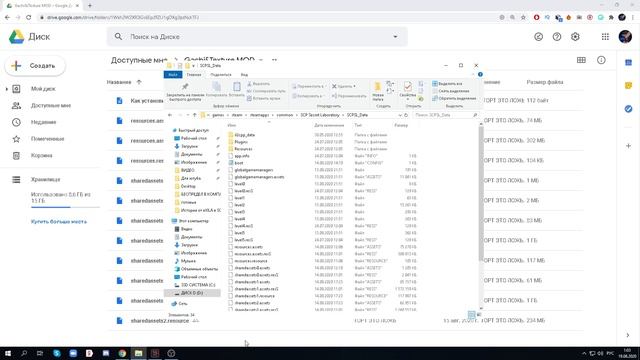Open Tasks in Drive side panel
This screenshot has height=360, width=640.
tap(629, 109)
